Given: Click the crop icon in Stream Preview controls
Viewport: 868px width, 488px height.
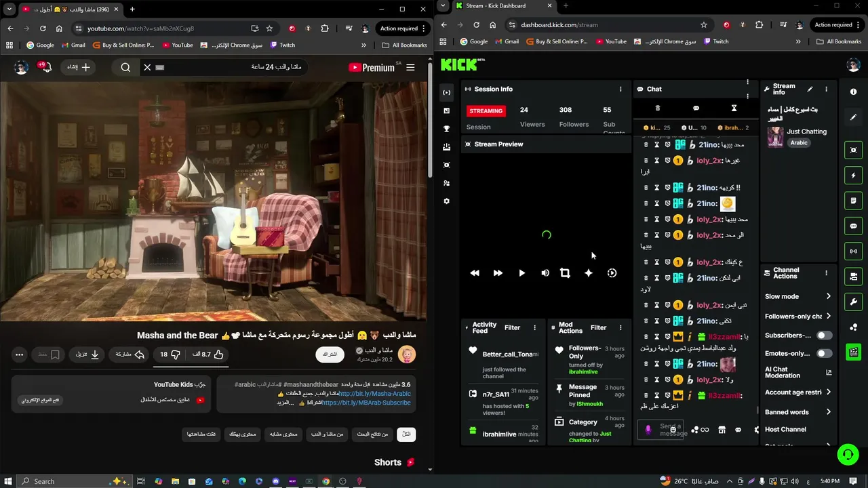Looking at the screenshot, I should tap(565, 272).
